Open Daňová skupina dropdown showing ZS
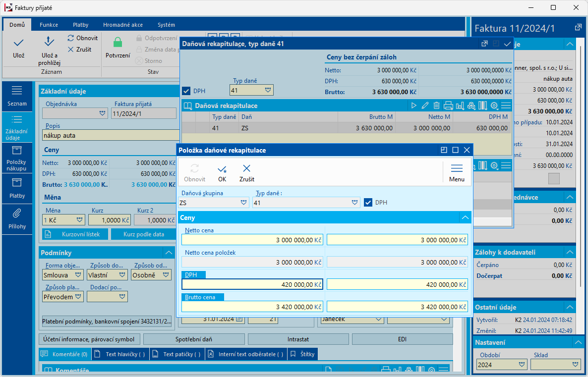The image size is (588, 377). [x=244, y=203]
